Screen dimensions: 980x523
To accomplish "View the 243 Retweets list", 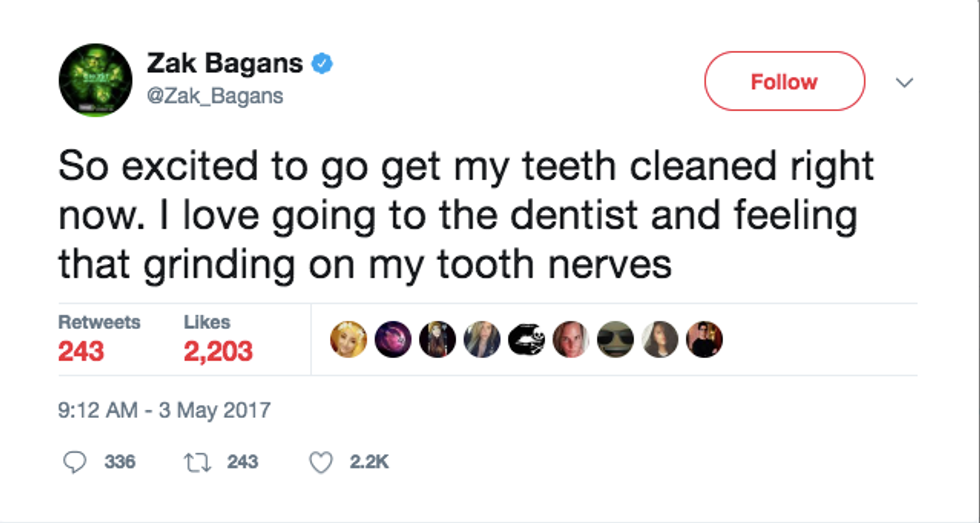I will point(99,338).
